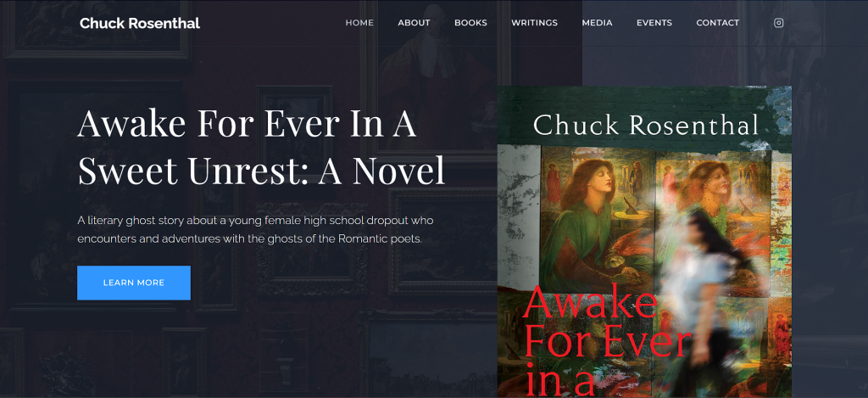Open the book cover image
This screenshot has height=398, width=868.
pyautogui.click(x=644, y=242)
